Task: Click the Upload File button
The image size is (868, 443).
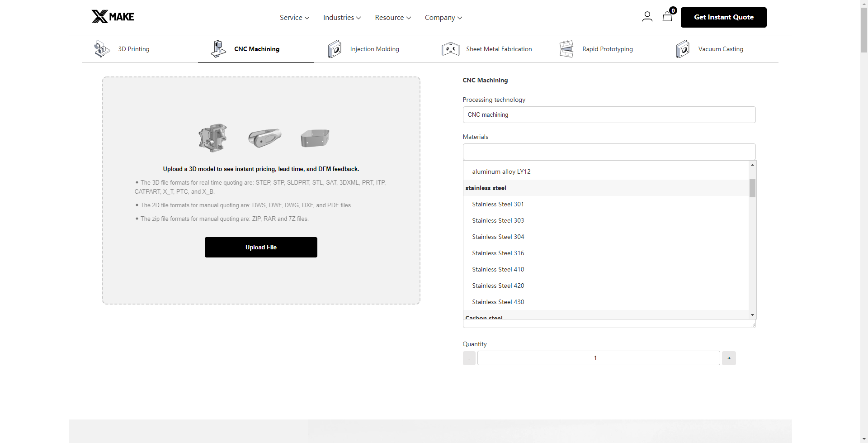Action: [261, 247]
